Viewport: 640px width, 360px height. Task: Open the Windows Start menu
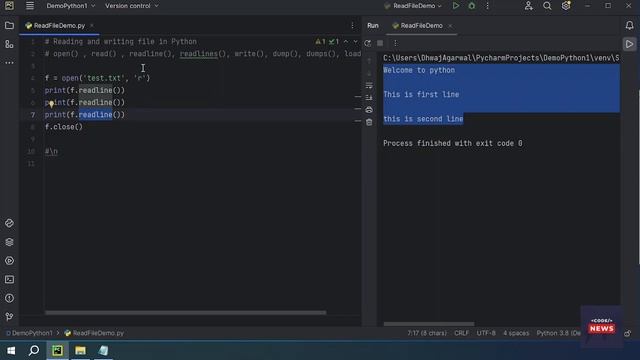click(11, 351)
